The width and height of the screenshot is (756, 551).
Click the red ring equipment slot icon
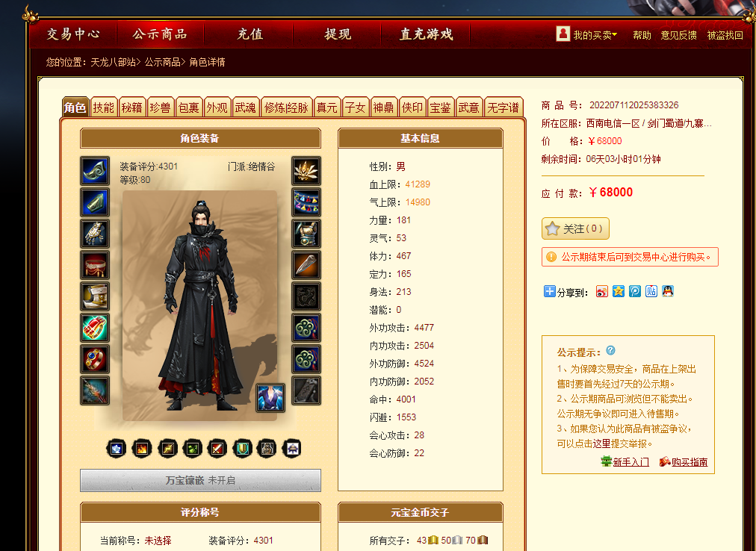94,358
